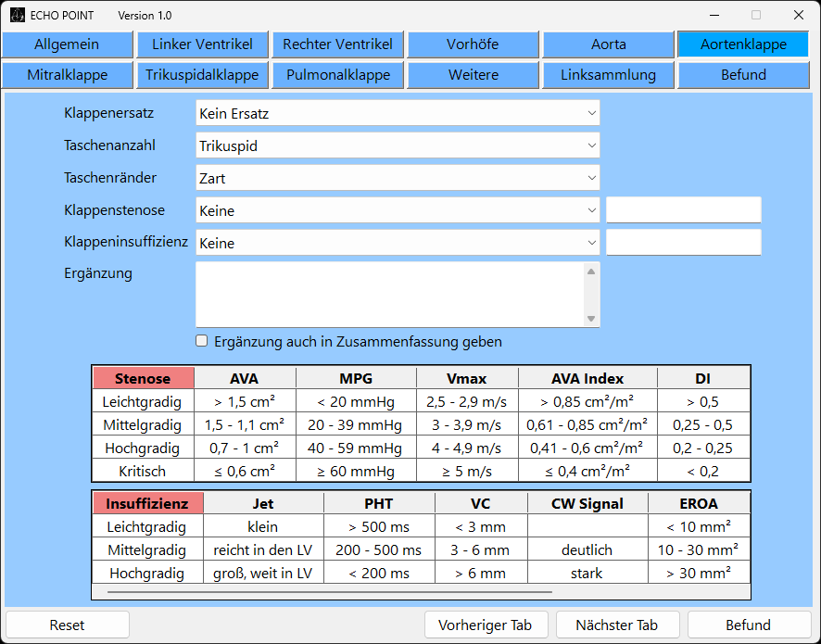This screenshot has width=821, height=644.
Task: Click the Vorheriger Tab button
Action: (x=486, y=625)
